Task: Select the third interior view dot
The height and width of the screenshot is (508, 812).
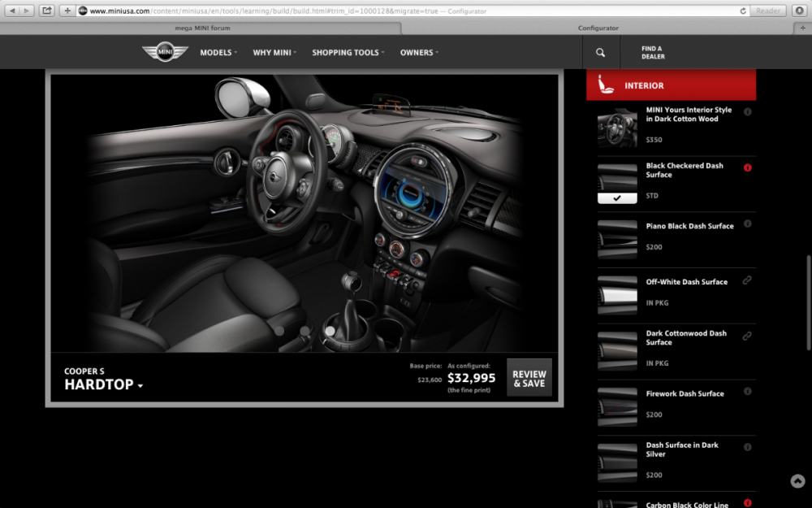Action: click(330, 330)
